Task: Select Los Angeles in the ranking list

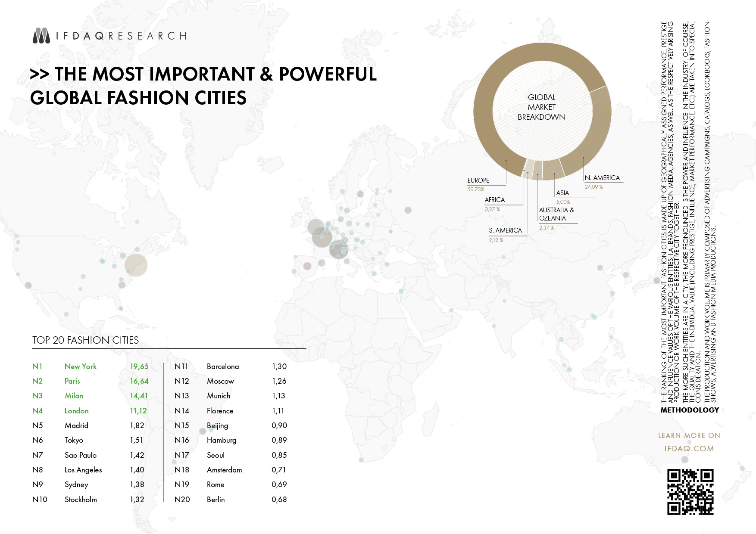Action: point(83,470)
